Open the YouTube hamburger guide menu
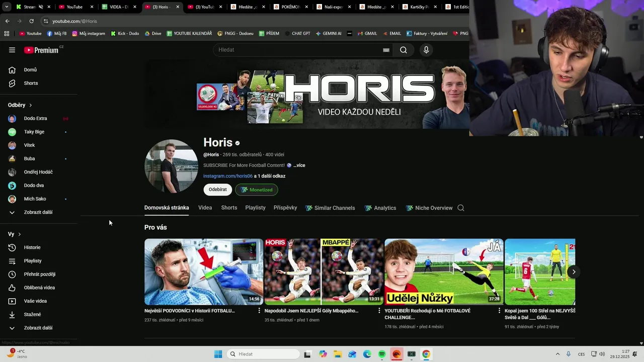 click(x=12, y=50)
